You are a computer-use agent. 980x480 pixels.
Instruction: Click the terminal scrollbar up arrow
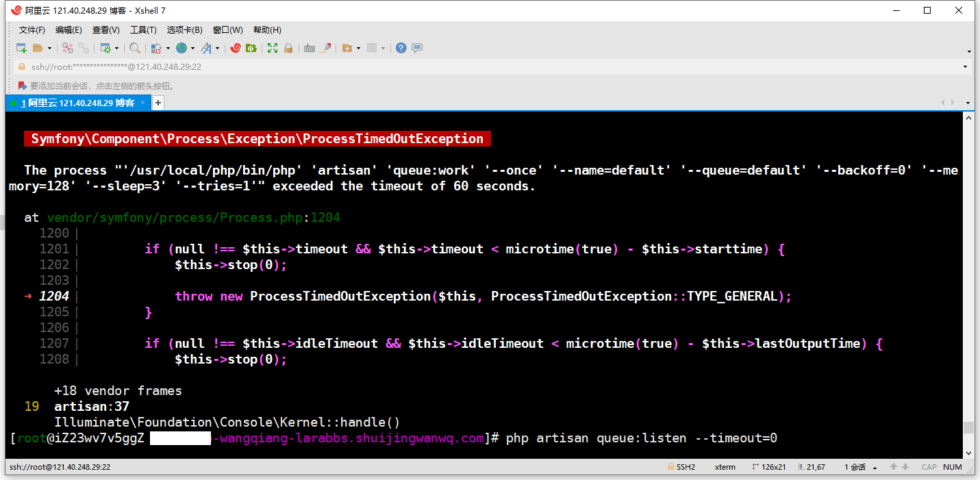point(968,117)
